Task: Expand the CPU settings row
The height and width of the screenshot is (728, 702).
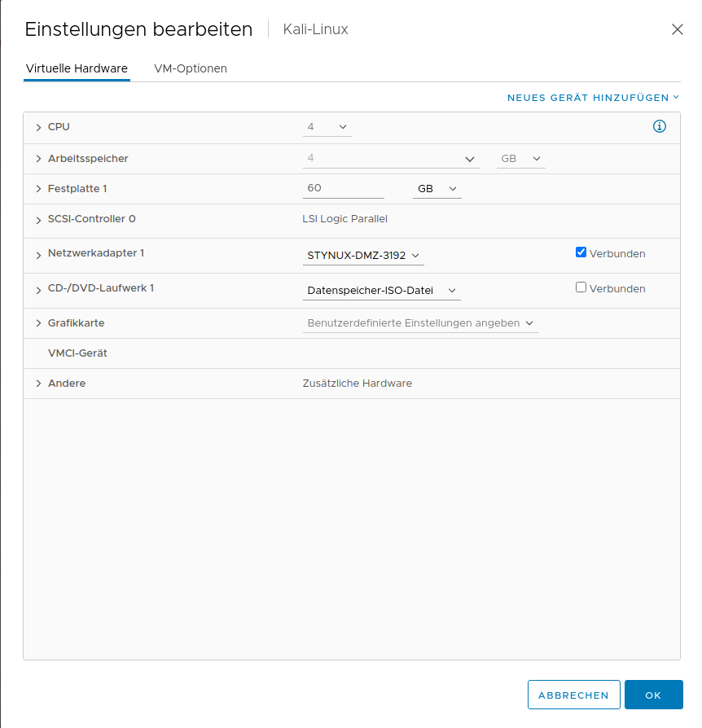Action: (x=38, y=128)
